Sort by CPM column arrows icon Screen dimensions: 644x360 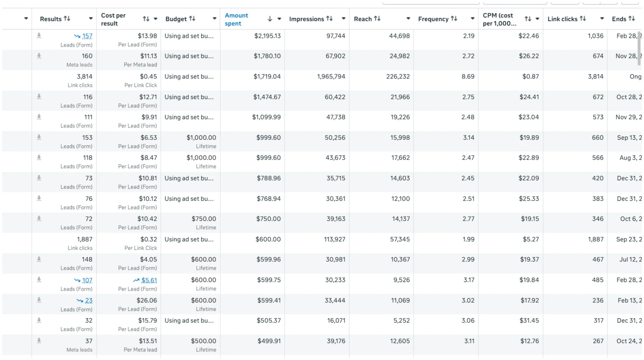(528, 19)
